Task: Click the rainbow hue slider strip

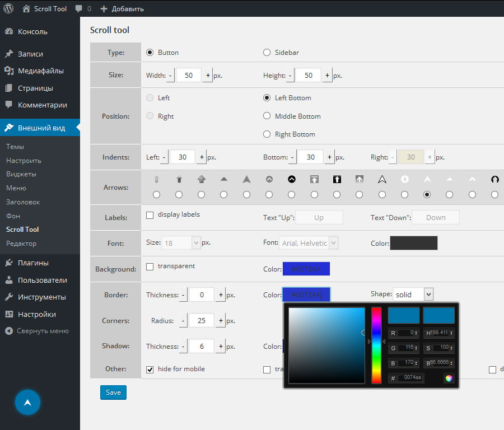Action: click(376, 345)
